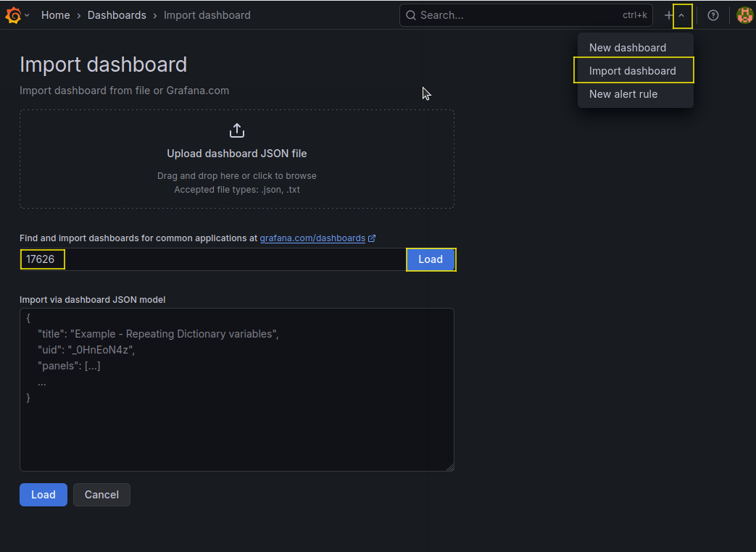Select New dashboard from the menu
This screenshot has width=756, height=552.
coord(628,48)
